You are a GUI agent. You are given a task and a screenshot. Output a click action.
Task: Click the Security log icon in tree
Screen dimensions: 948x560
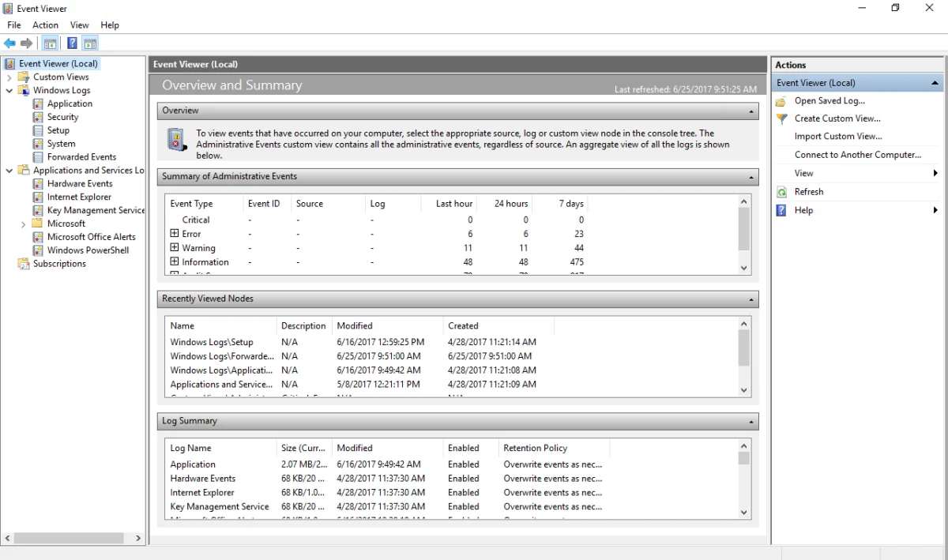[38, 117]
